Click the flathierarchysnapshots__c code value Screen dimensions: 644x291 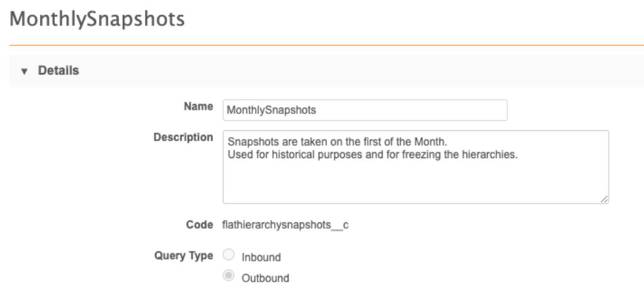(x=285, y=225)
